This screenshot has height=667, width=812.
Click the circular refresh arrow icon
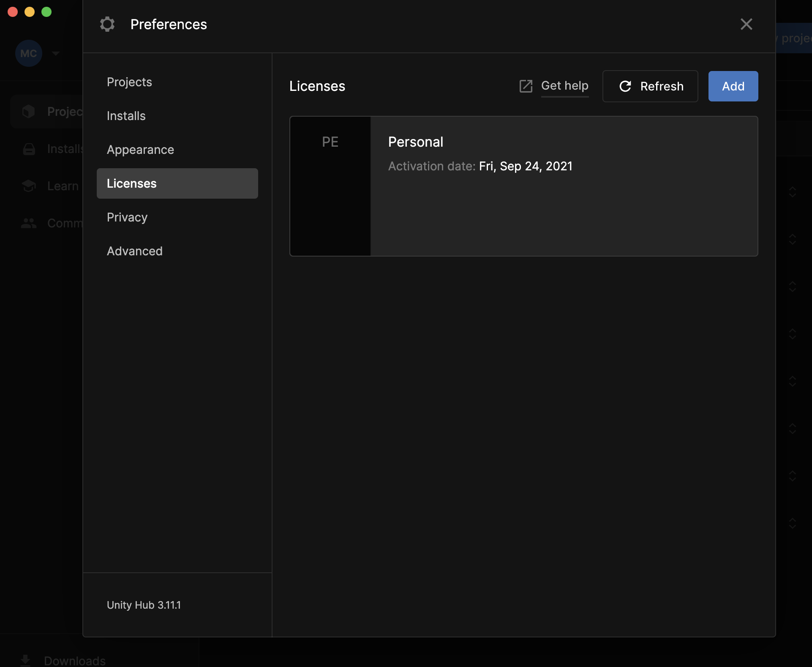point(625,86)
